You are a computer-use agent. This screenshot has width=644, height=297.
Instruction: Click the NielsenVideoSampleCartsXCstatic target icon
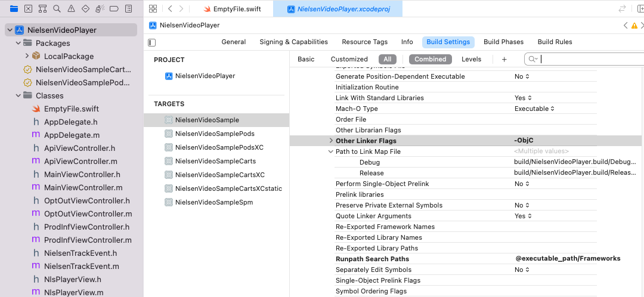coord(168,188)
